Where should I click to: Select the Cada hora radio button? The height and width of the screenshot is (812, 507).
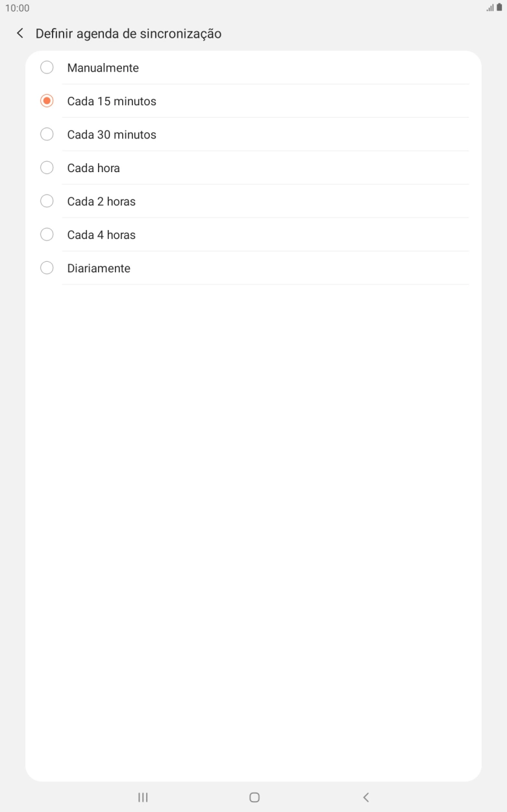[47, 168]
